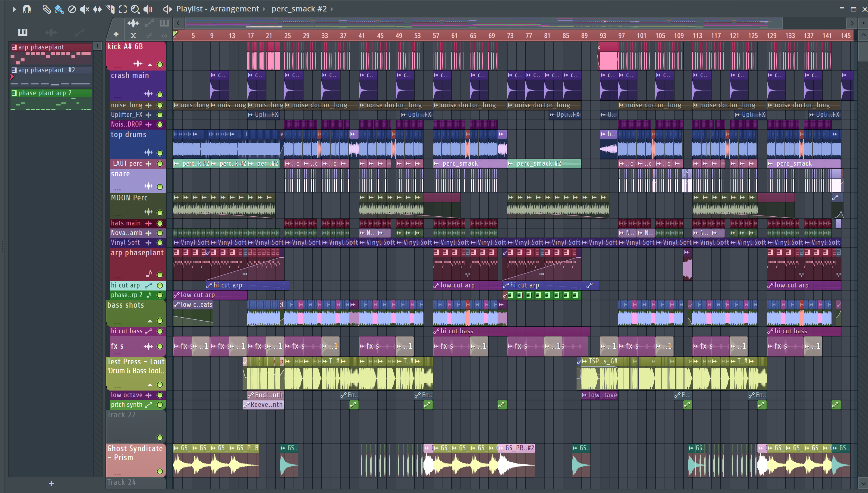Image resolution: width=868 pixels, height=493 pixels.
Task: Select the Slice tool
Action: coord(110,9)
